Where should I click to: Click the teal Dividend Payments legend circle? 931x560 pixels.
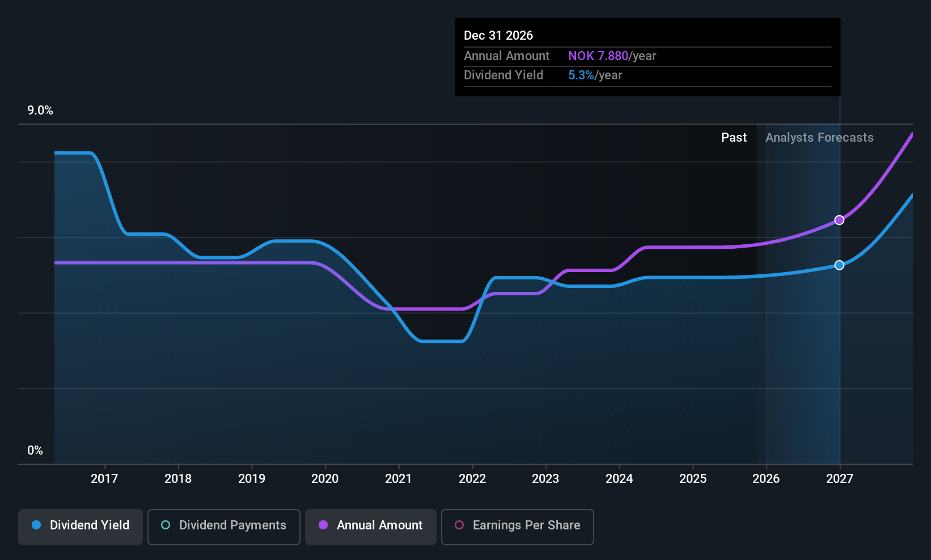point(166,525)
